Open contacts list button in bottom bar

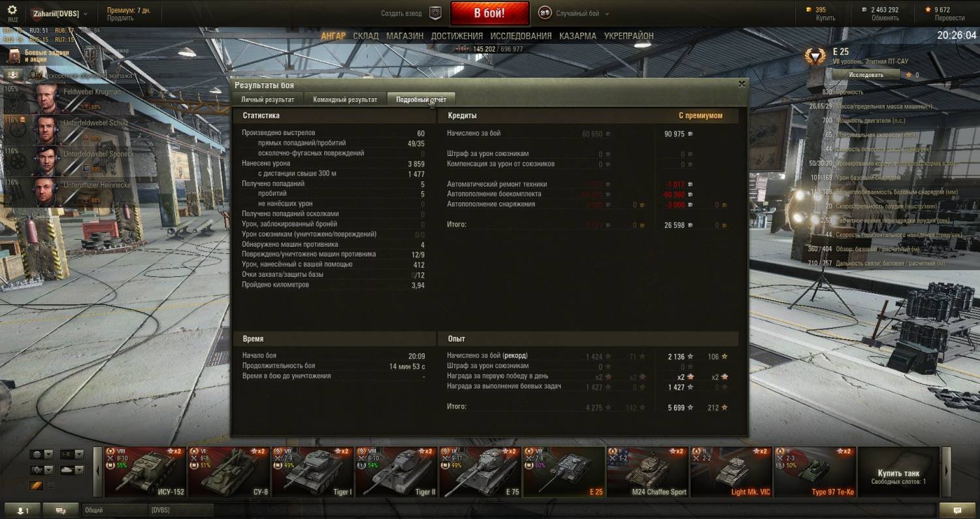point(22,510)
